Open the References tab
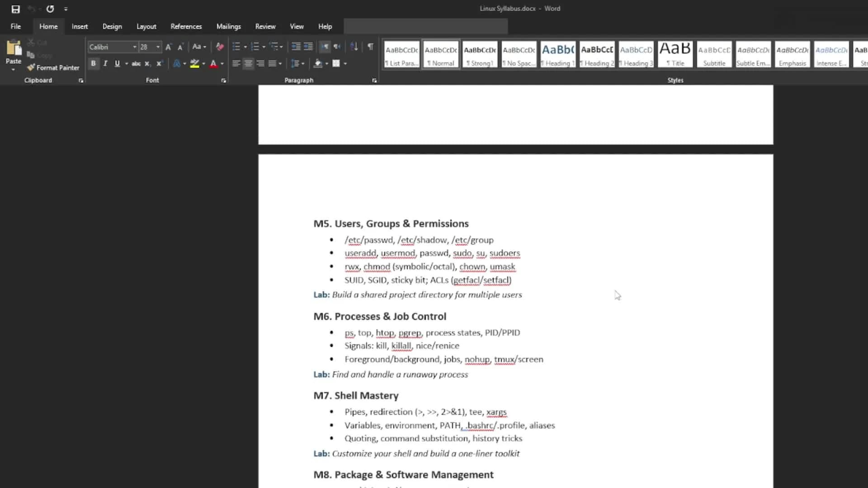The image size is (868, 488). pos(186,27)
